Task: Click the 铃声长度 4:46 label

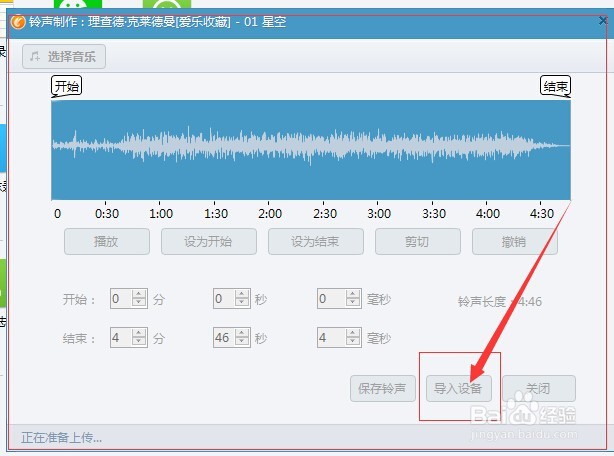Action: (500, 301)
